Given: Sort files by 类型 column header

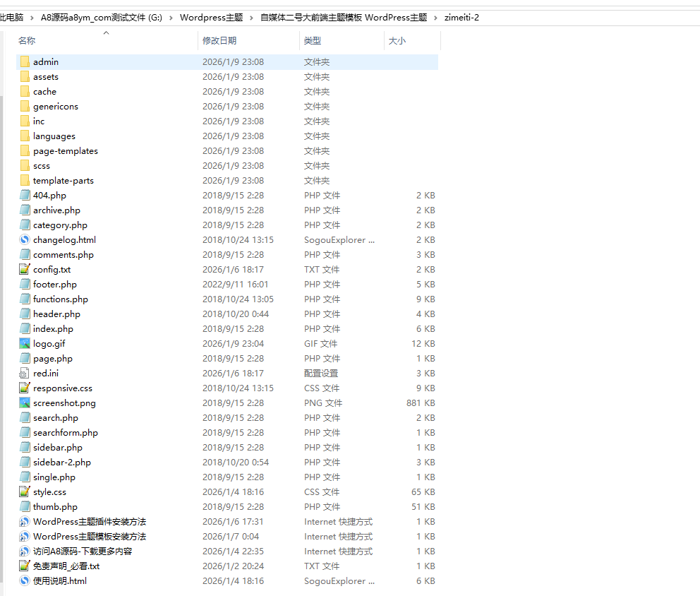Looking at the screenshot, I should click(312, 41).
